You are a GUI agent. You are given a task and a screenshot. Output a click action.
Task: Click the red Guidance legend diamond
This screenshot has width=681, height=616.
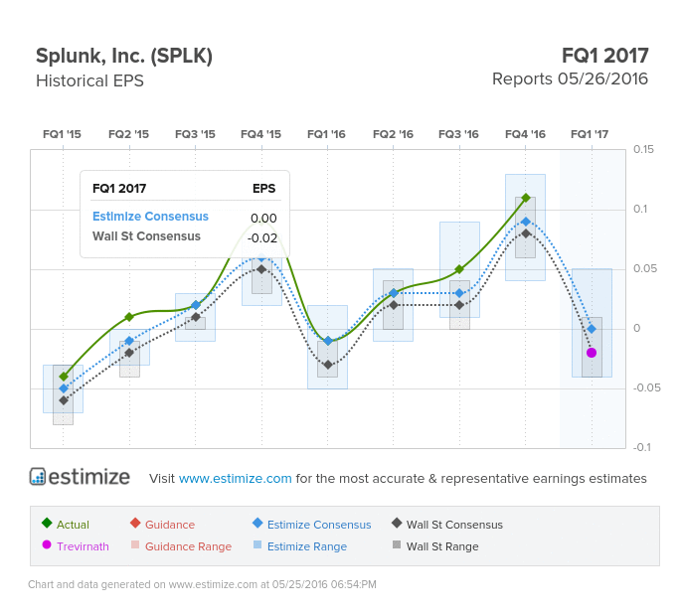(x=135, y=523)
